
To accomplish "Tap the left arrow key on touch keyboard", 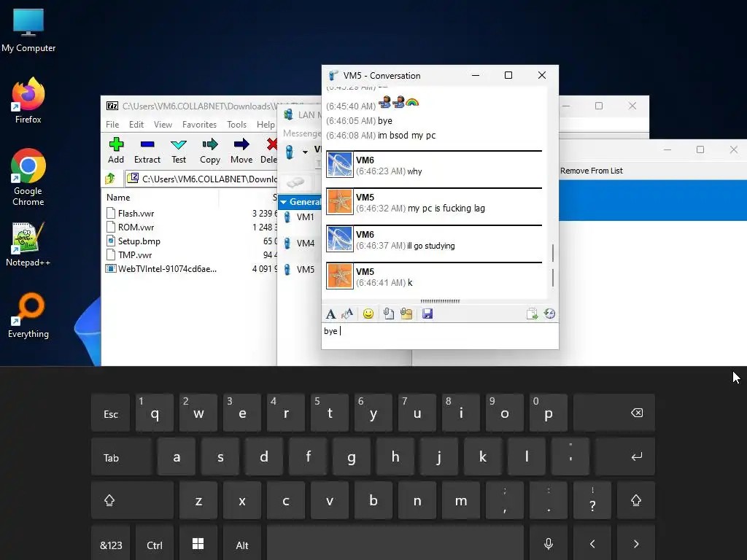I will [x=592, y=544].
